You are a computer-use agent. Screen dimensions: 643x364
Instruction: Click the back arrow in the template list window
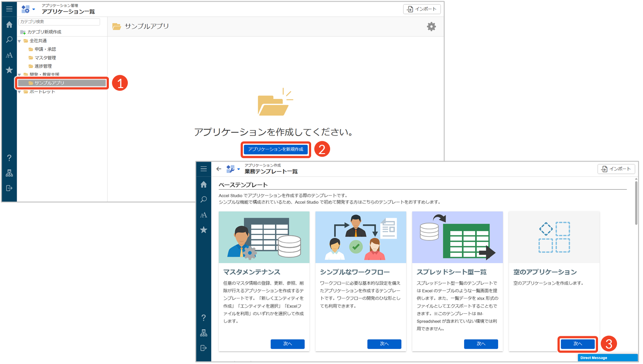(x=219, y=169)
